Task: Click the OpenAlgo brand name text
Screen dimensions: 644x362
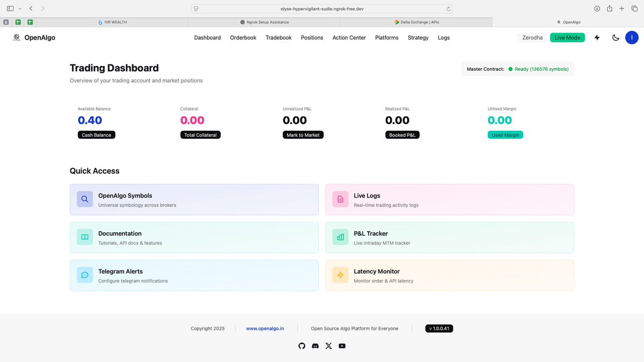Action: click(x=40, y=38)
